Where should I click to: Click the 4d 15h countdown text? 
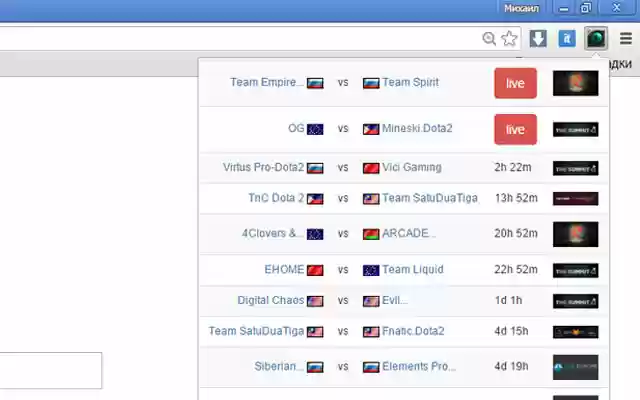tap(511, 331)
